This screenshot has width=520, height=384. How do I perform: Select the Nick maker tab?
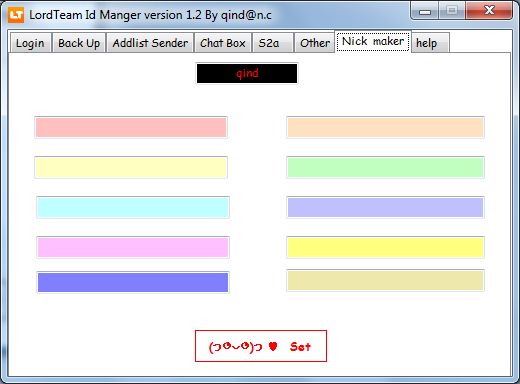[x=373, y=41]
